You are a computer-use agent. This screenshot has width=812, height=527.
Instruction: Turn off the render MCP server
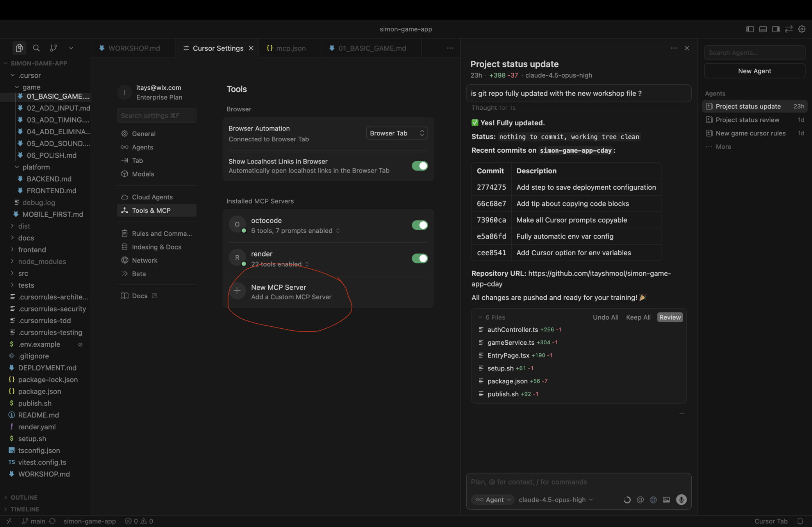(419, 258)
